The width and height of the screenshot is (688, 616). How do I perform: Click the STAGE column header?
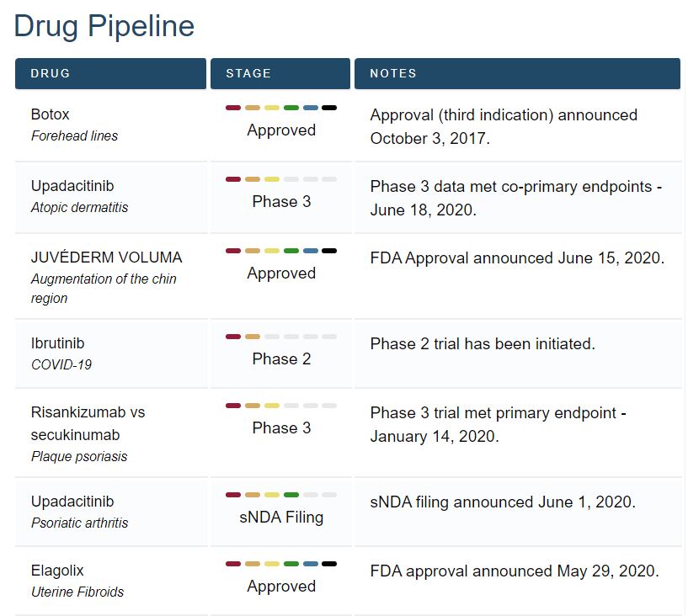[x=248, y=73]
